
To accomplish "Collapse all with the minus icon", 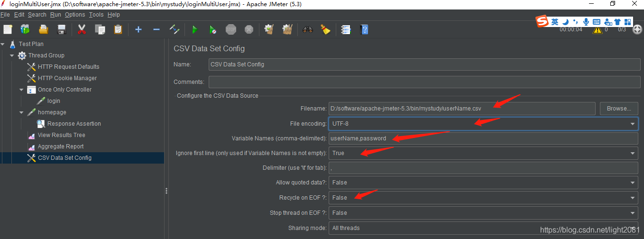I will (156, 29).
